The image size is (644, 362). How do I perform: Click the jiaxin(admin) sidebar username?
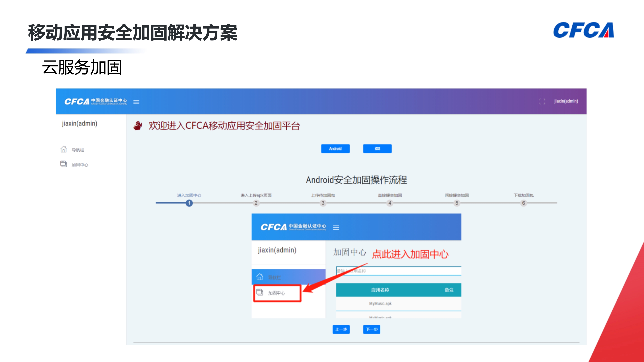[80, 123]
